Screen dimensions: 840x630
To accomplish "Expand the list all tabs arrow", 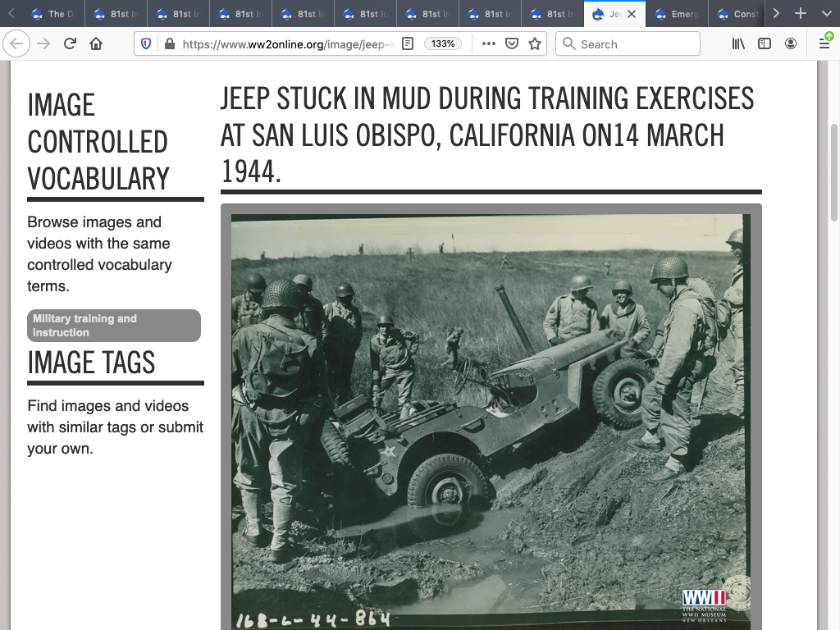I will click(x=826, y=13).
